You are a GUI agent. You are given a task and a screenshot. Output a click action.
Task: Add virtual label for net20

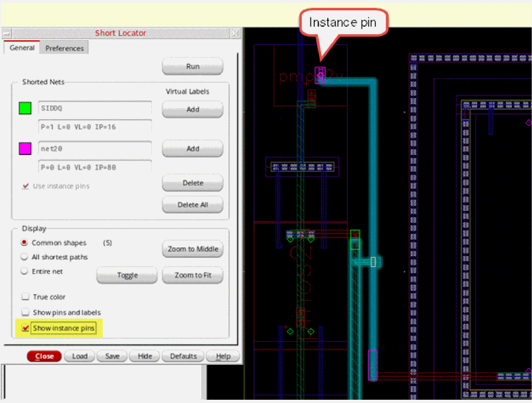[x=193, y=148]
